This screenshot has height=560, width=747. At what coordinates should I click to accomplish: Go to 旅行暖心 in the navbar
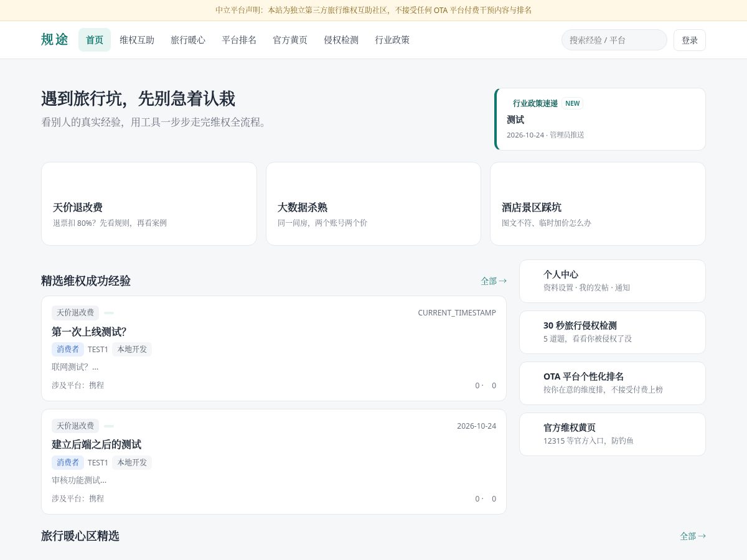188,40
